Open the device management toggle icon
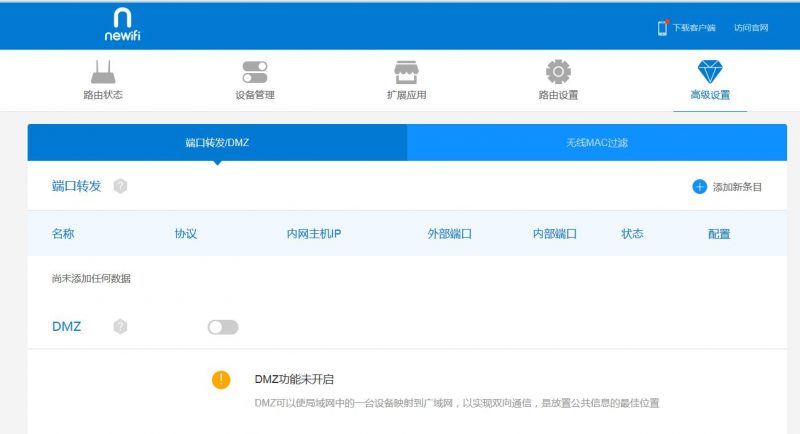This screenshot has height=434, width=800. [x=254, y=72]
